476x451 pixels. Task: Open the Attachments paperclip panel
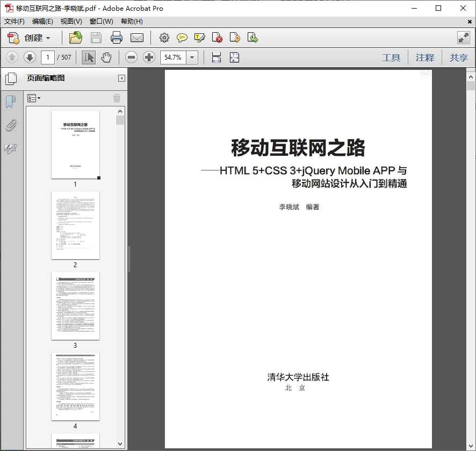click(11, 125)
